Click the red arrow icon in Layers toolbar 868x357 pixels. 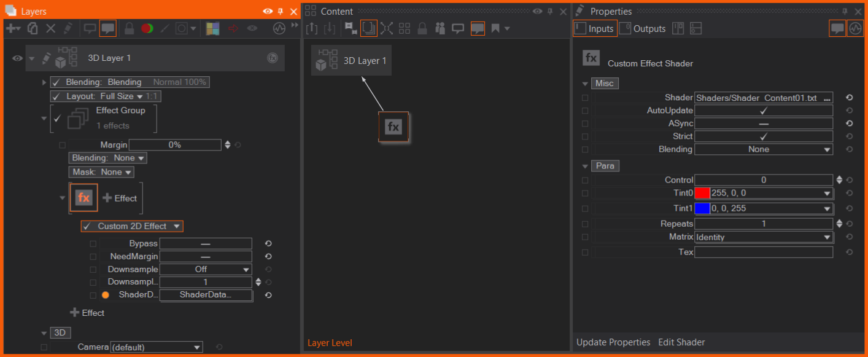(x=233, y=28)
